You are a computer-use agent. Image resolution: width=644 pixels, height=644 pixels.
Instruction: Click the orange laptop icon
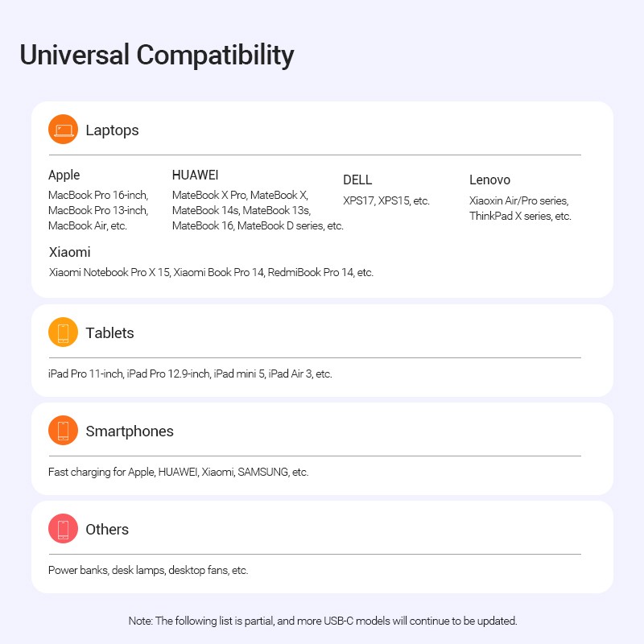[63, 130]
